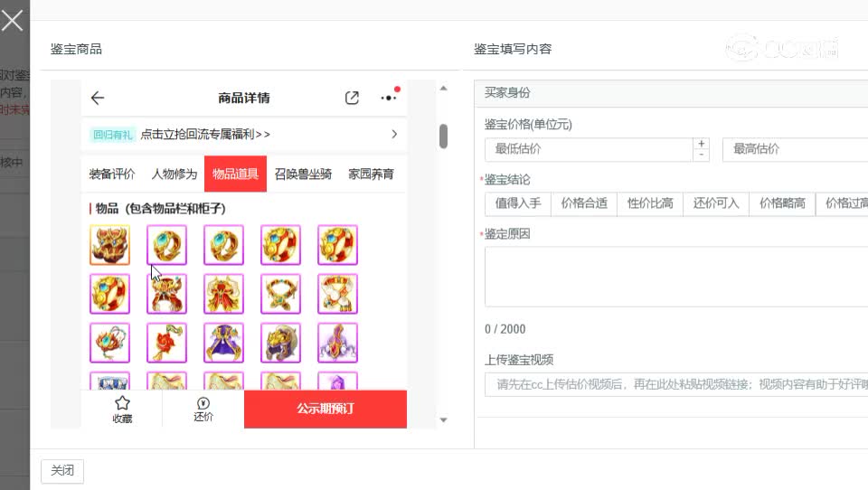Focus the 最低估价 input field
Image resolution: width=868 pixels, height=490 pixels.
click(589, 149)
